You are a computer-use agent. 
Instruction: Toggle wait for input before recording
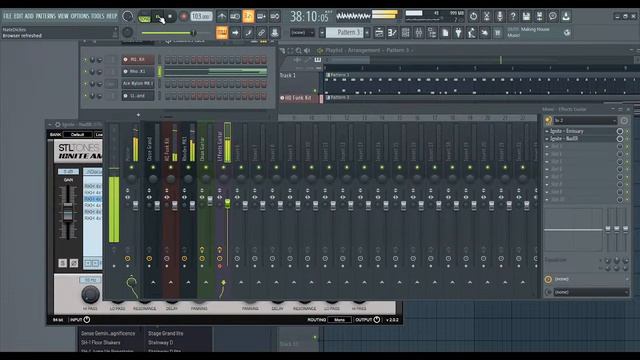coord(235,16)
